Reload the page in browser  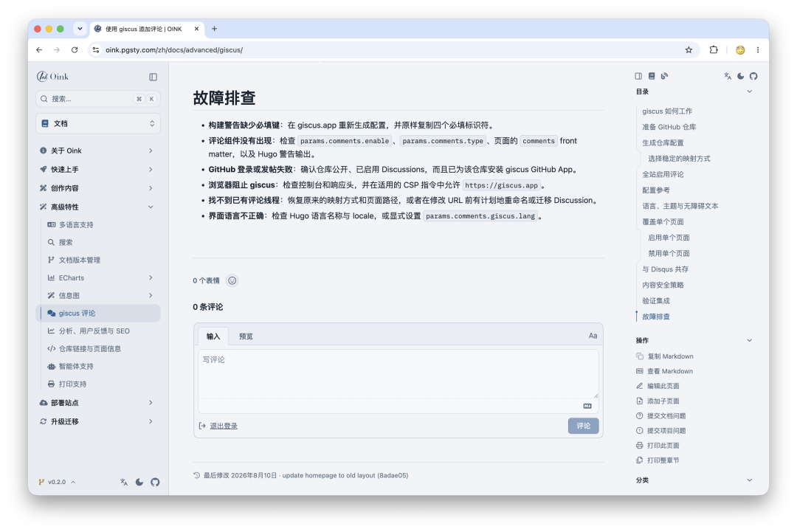click(75, 49)
